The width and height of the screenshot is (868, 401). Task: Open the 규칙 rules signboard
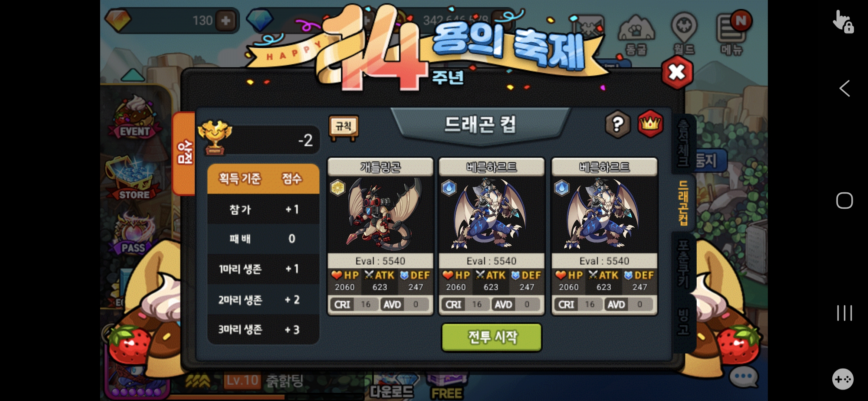pyautogui.click(x=343, y=127)
